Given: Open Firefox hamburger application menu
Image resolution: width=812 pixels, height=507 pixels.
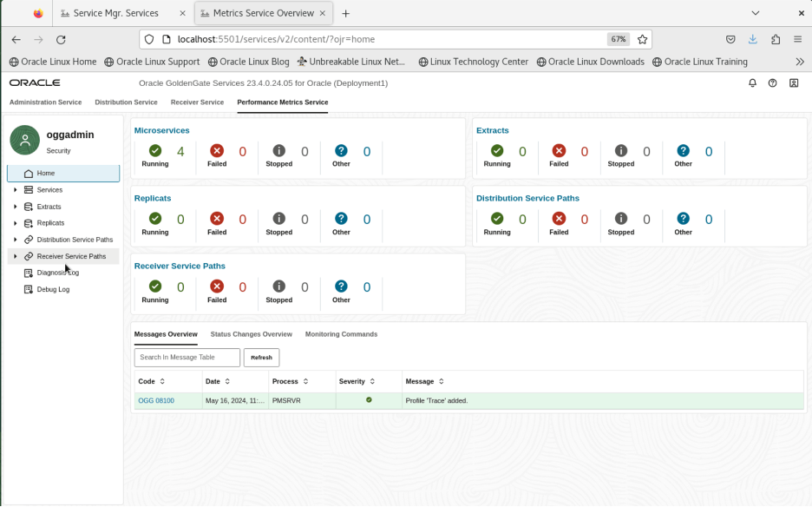Looking at the screenshot, I should pyautogui.click(x=797, y=39).
